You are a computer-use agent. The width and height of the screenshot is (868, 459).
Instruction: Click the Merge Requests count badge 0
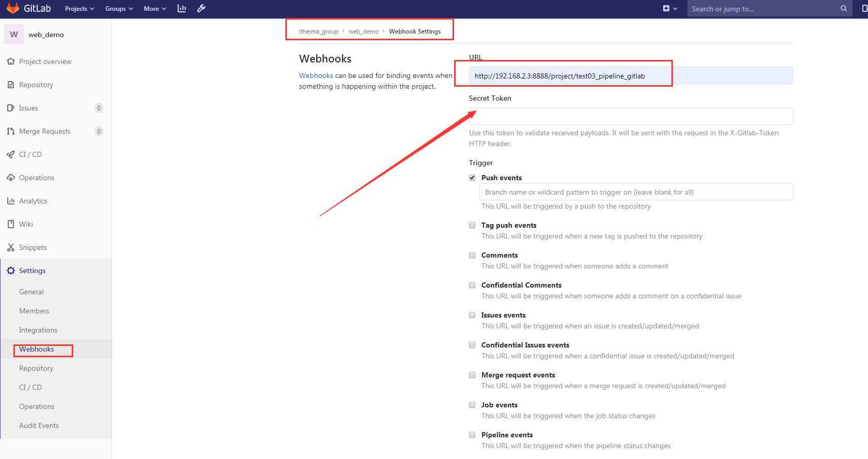point(99,131)
